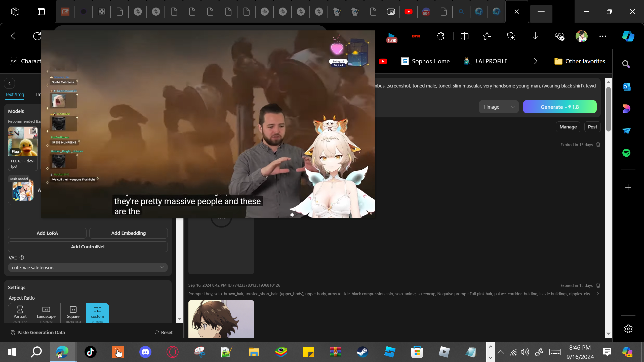Open Discord from the taskbar
Viewport: 644px width, 362px height.
tap(145, 352)
